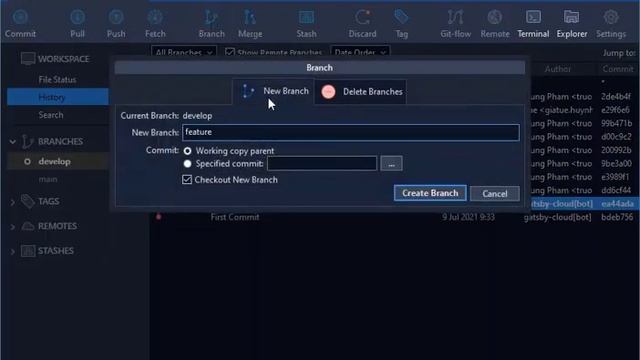This screenshot has height=360, width=640.
Task: Toggle Show Remote Branches checkbox
Action: pos(230,53)
